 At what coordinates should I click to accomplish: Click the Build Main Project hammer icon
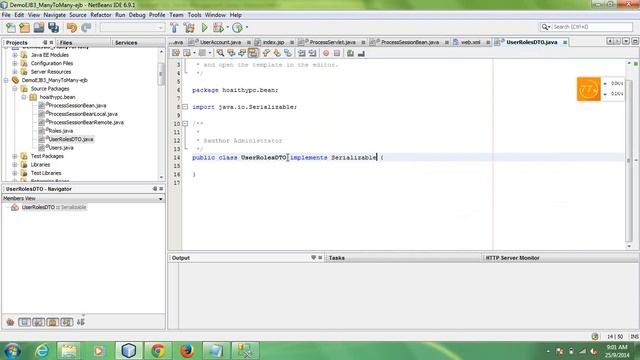tap(174, 27)
